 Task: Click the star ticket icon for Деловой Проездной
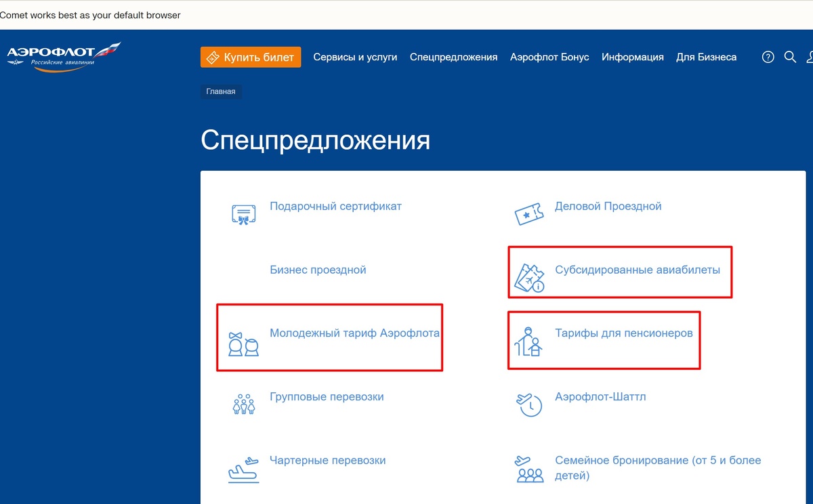click(x=529, y=215)
